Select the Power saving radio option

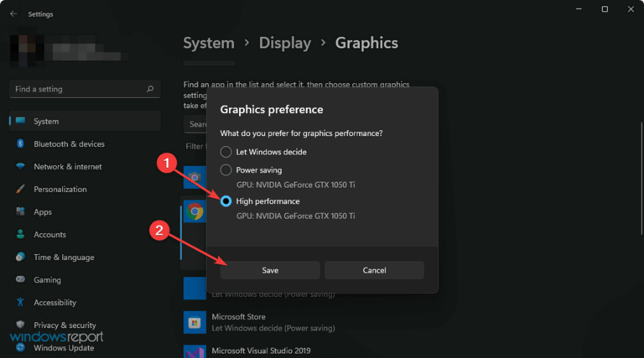tap(226, 170)
